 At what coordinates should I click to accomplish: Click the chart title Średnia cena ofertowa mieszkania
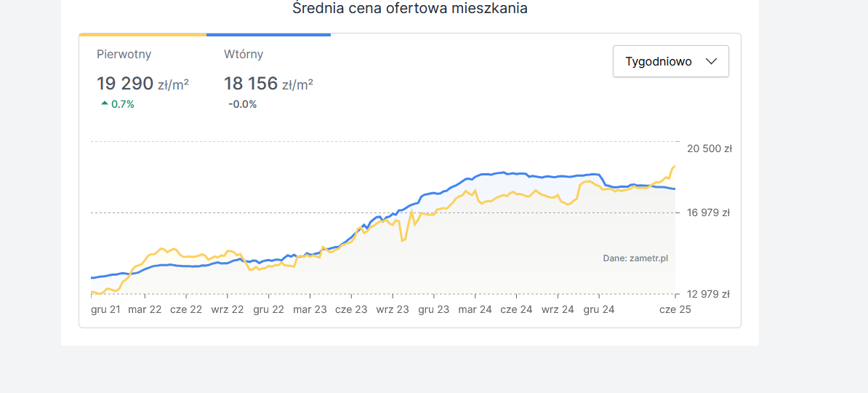click(x=410, y=9)
